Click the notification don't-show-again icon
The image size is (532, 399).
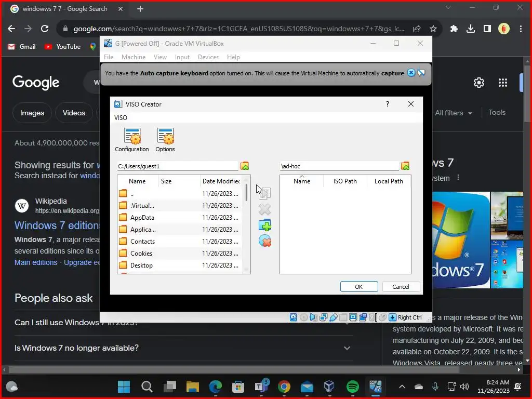[421, 73]
